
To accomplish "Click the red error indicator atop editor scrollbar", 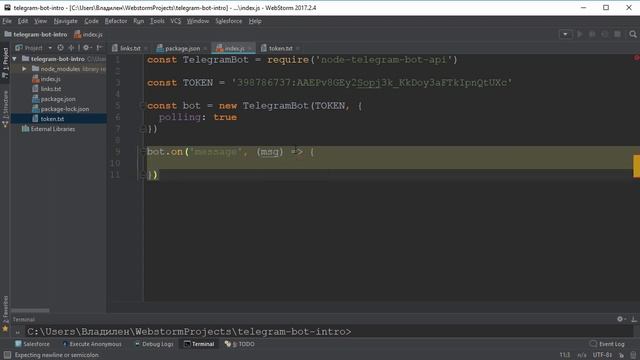I will click(636, 58).
